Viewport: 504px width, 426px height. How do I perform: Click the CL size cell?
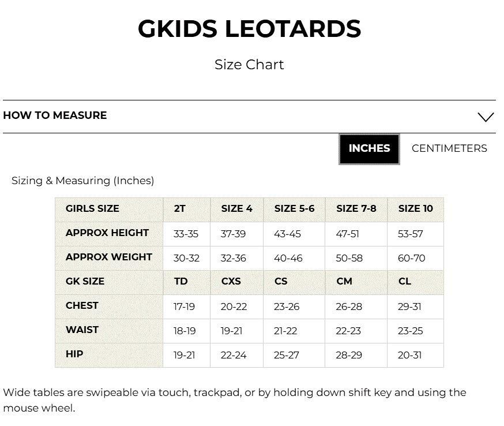click(415, 282)
